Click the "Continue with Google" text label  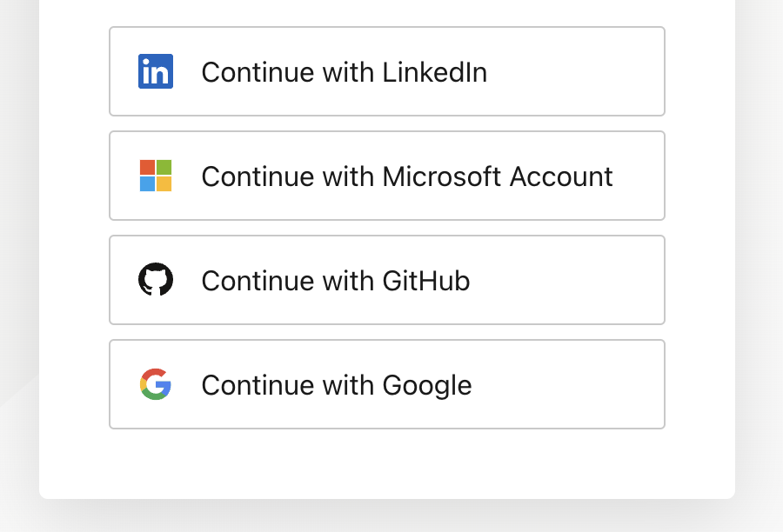[336, 385]
